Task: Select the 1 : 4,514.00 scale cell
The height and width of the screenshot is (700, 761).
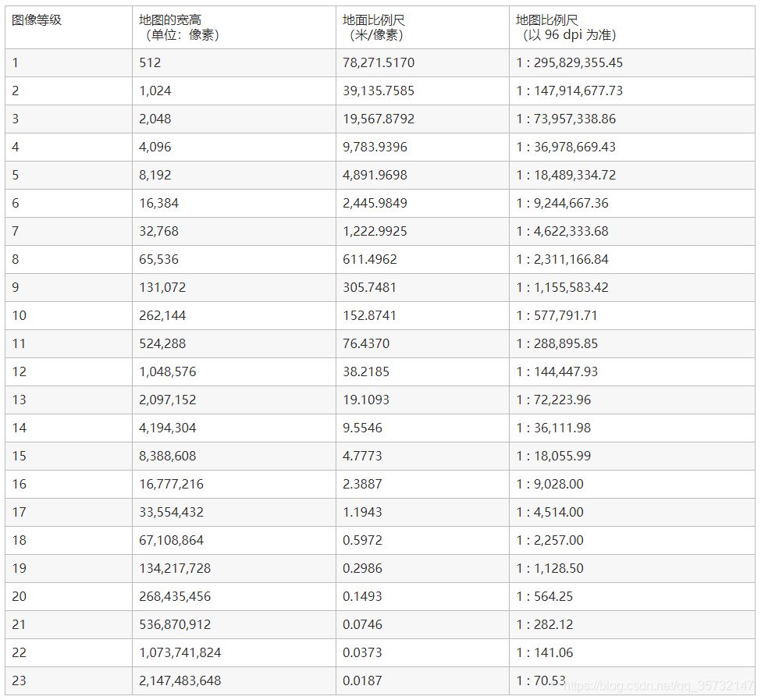Action: click(549, 512)
